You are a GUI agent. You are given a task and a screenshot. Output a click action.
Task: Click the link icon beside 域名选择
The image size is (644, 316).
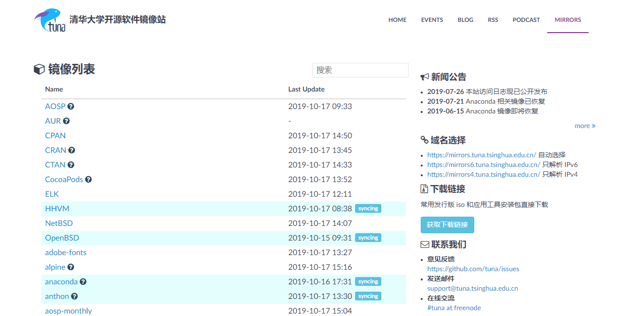(x=425, y=140)
